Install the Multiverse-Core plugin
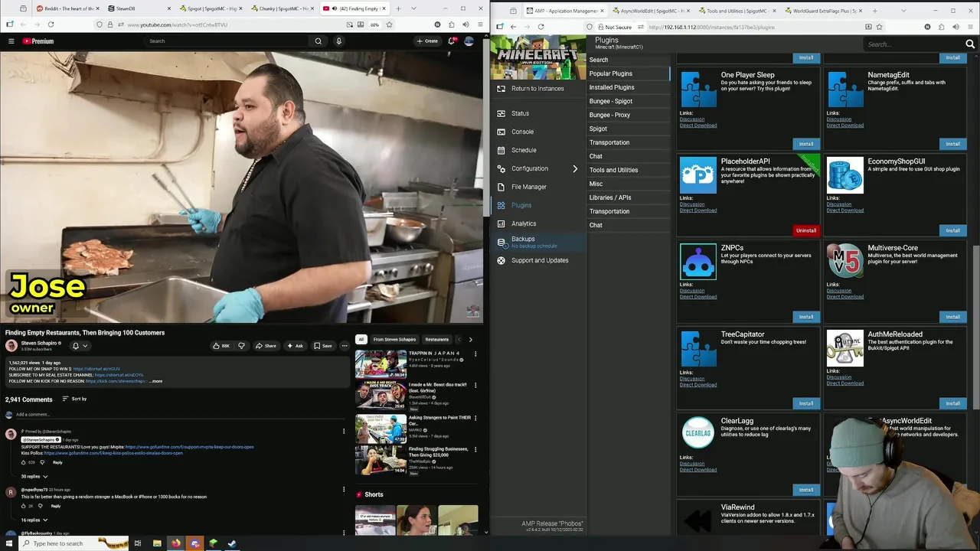Image resolution: width=980 pixels, height=551 pixels. pos(952,317)
